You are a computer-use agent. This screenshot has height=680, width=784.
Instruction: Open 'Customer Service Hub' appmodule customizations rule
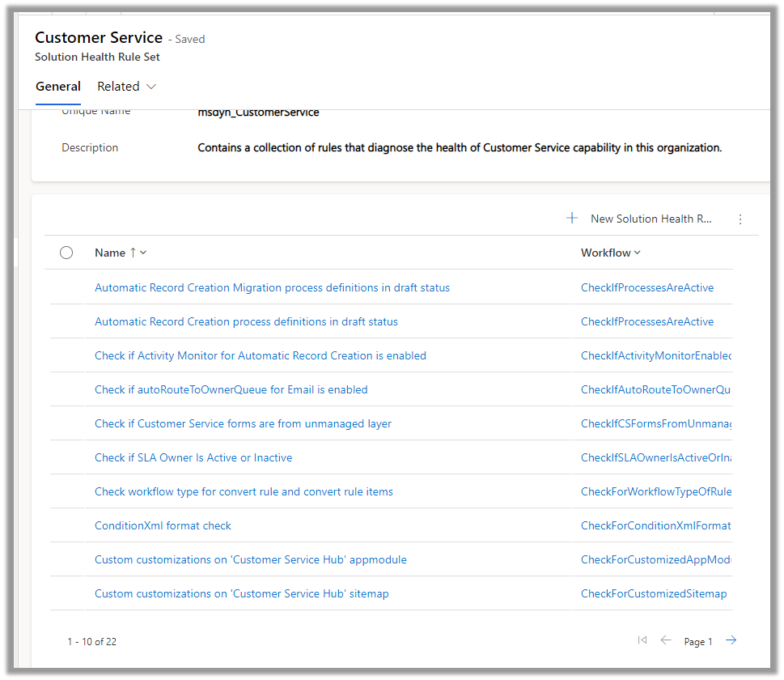click(250, 560)
